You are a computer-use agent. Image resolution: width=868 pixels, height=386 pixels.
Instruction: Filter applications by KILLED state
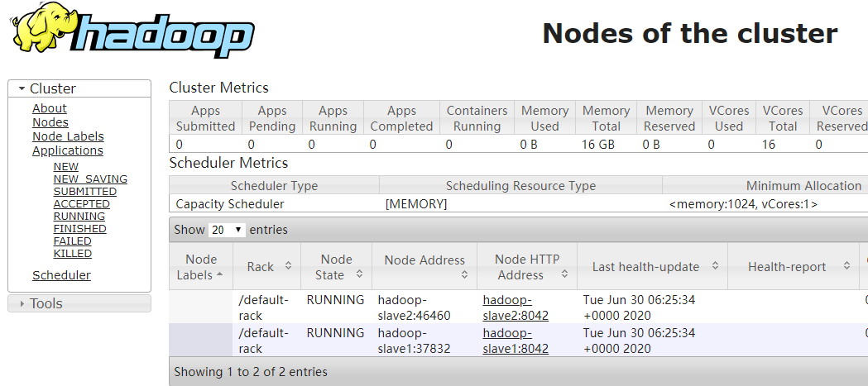click(73, 254)
